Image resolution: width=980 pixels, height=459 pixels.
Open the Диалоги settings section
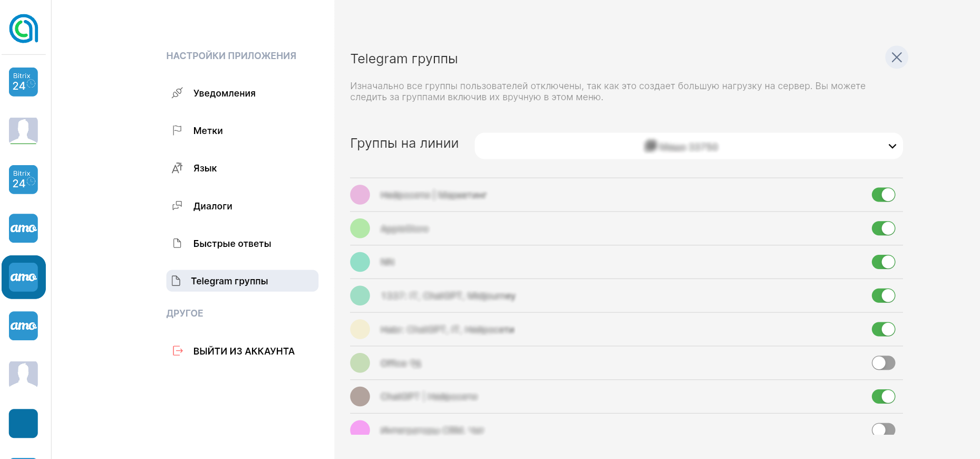coord(212,206)
